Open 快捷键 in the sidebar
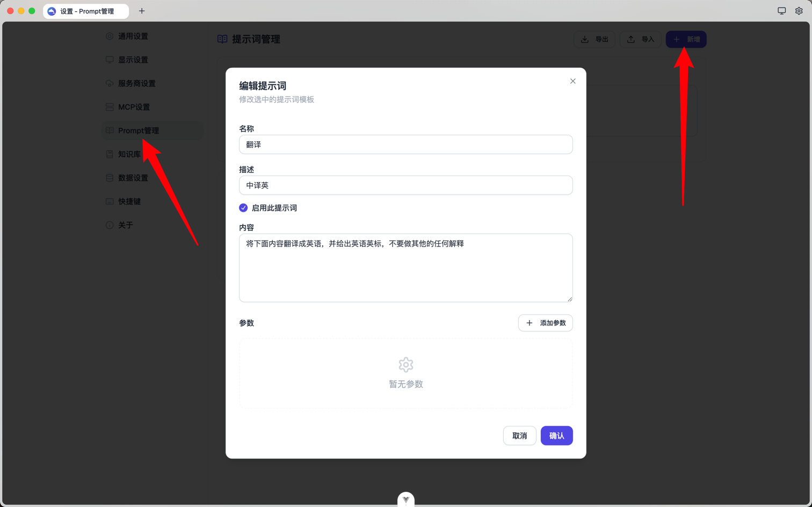Screen dimensions: 812x507 [x=153, y=201]
